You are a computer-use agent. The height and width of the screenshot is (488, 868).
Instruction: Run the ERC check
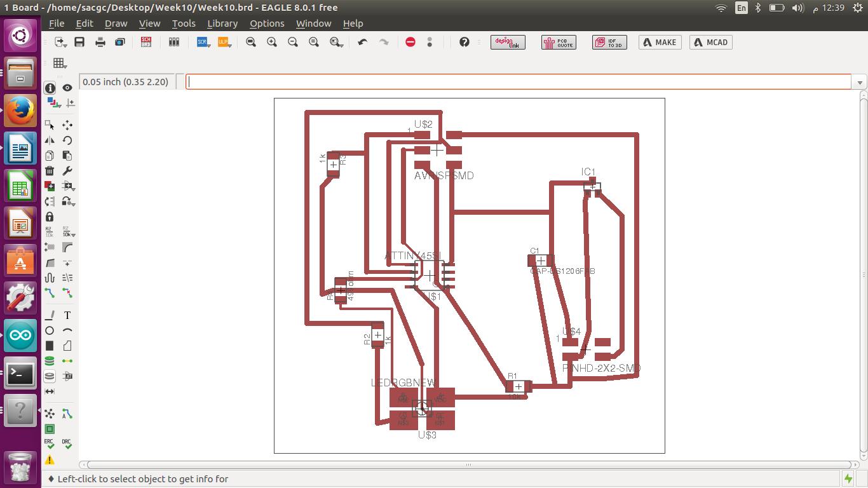[x=50, y=444]
